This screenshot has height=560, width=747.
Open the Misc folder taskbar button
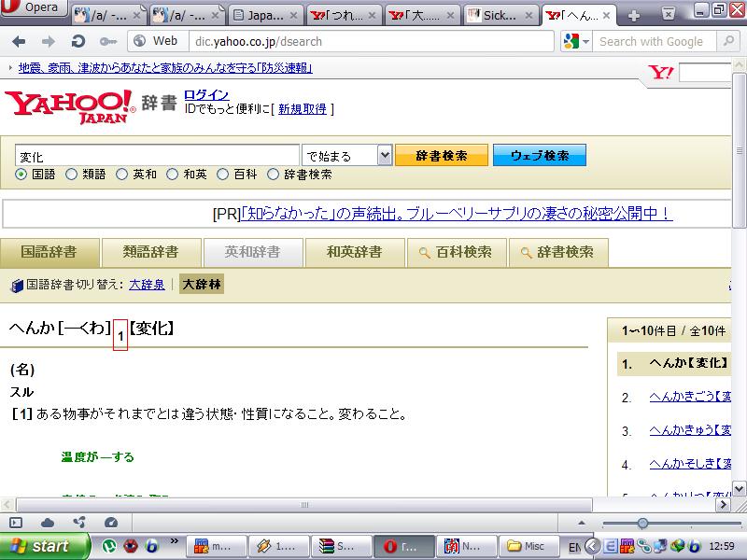529,547
